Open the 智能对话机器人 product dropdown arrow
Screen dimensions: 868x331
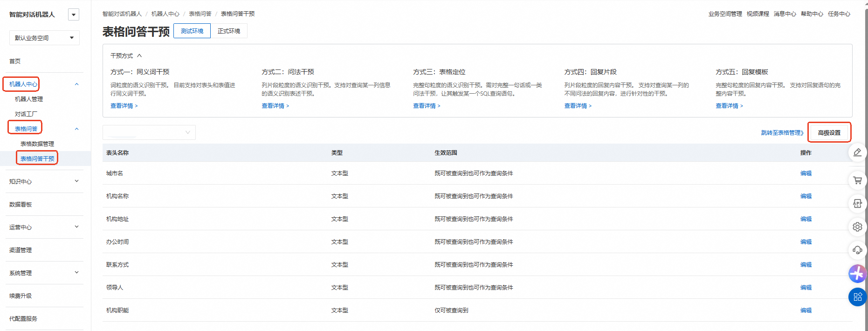[x=74, y=14]
